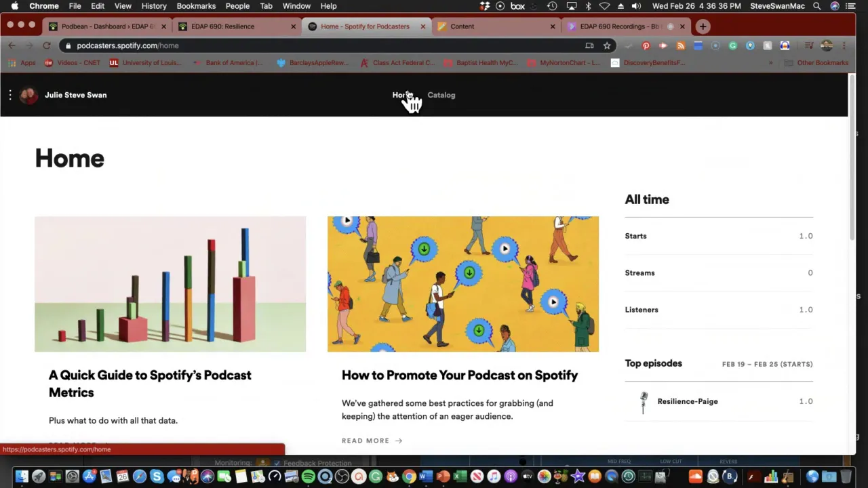Click the Starts value 1.0
Image resolution: width=868 pixels, height=488 pixels.
click(x=806, y=236)
